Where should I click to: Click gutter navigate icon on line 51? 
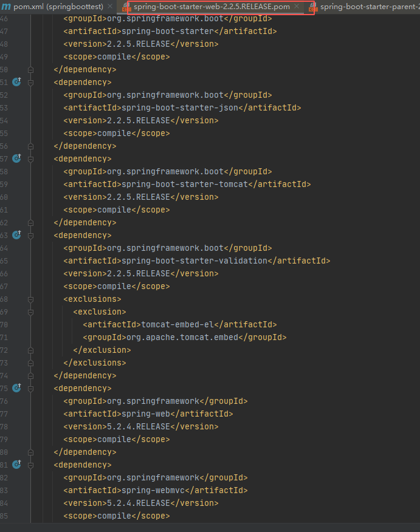(x=16, y=82)
